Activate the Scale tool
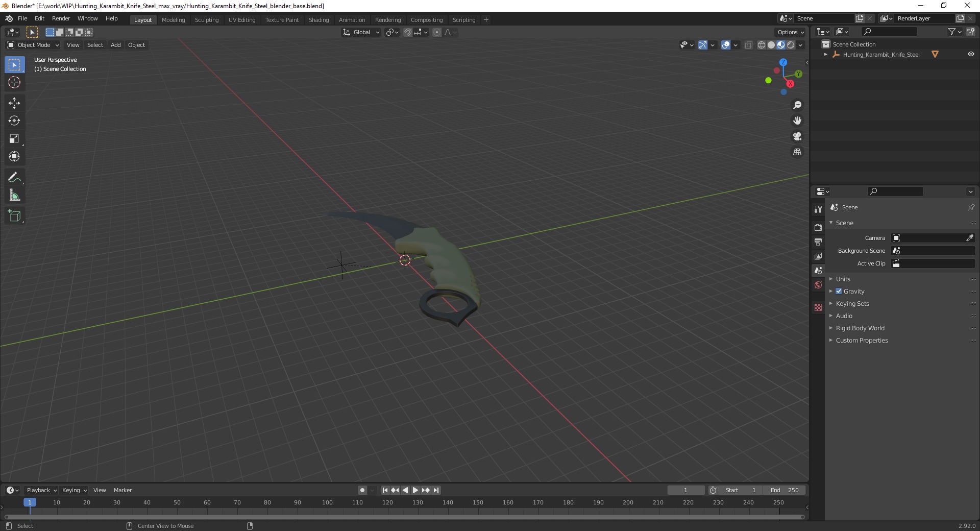Image resolution: width=980 pixels, height=531 pixels. (x=14, y=139)
